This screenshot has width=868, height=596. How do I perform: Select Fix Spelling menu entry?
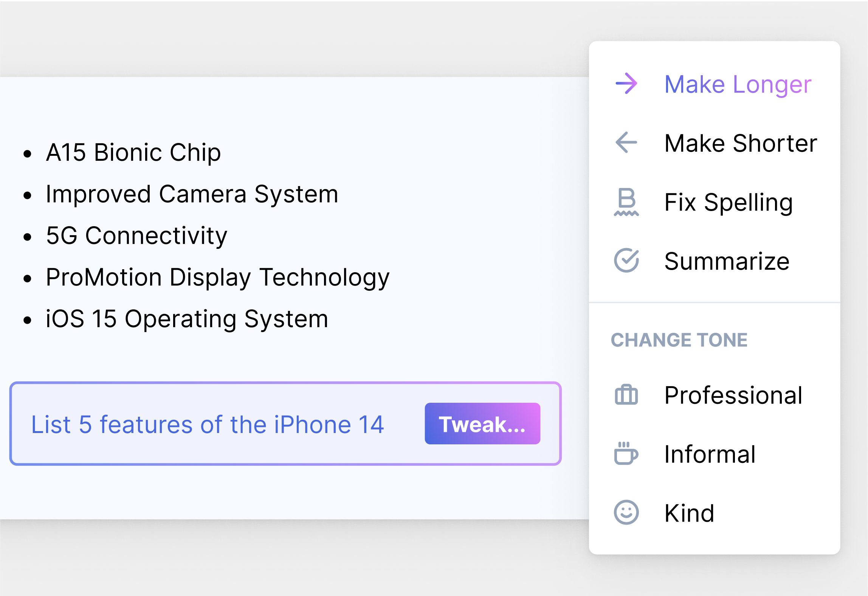point(714,202)
